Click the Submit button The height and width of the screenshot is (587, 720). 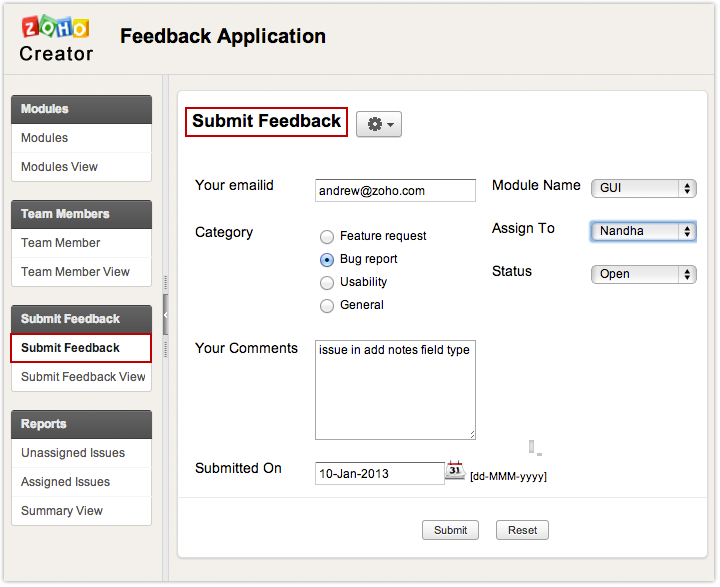[450, 530]
